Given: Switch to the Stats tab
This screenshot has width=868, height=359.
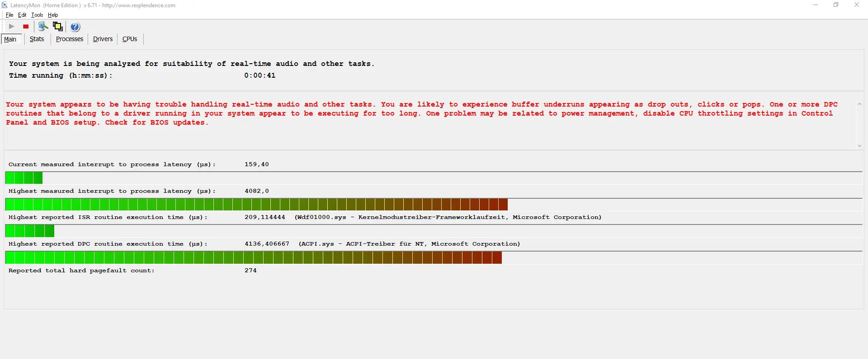Looking at the screenshot, I should (37, 39).
